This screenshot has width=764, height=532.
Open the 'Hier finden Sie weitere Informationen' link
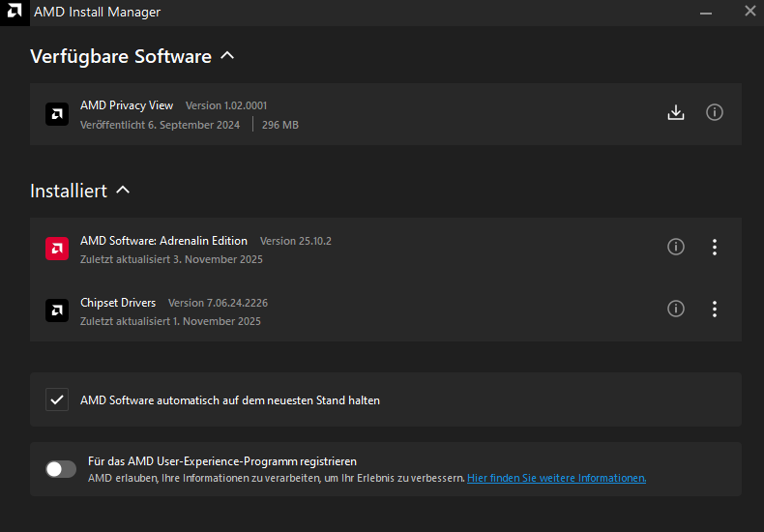(x=556, y=478)
